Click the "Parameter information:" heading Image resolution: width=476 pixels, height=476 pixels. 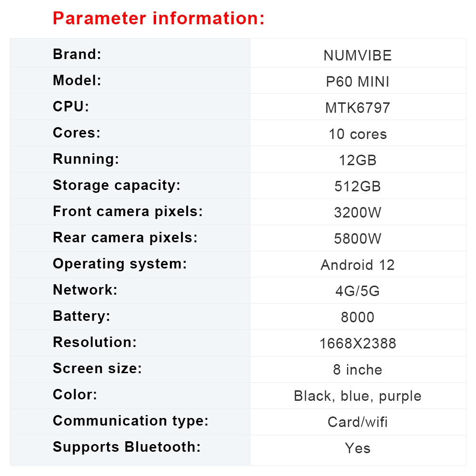159,19
